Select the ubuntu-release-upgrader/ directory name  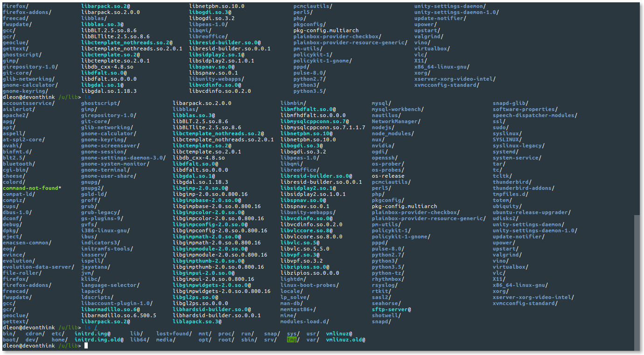pyautogui.click(x=532, y=212)
